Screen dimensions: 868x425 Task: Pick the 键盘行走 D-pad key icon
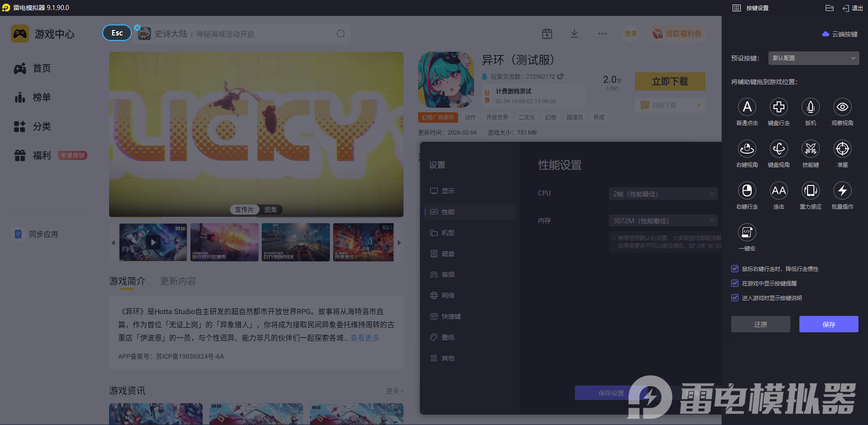(779, 107)
